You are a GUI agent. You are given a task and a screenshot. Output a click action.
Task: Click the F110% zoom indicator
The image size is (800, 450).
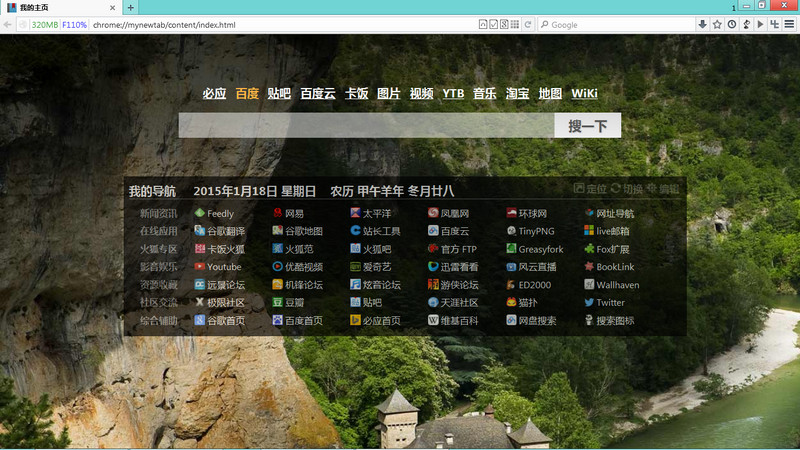click(74, 24)
